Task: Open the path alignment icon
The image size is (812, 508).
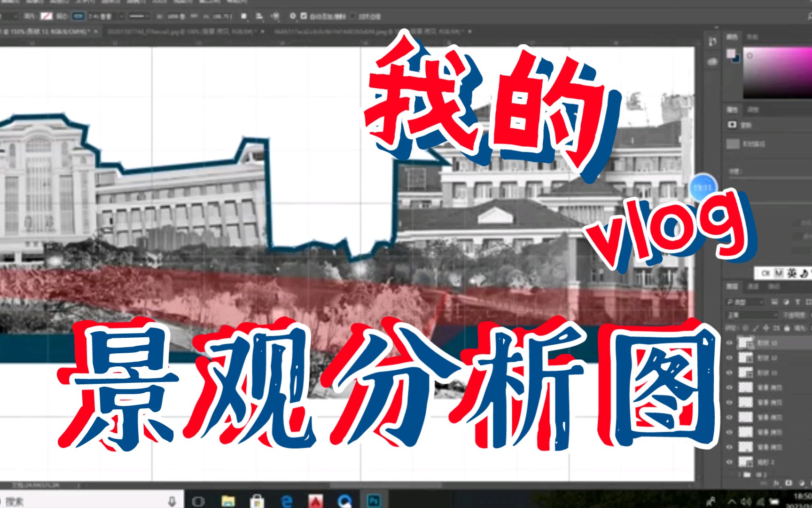Action: point(259,16)
